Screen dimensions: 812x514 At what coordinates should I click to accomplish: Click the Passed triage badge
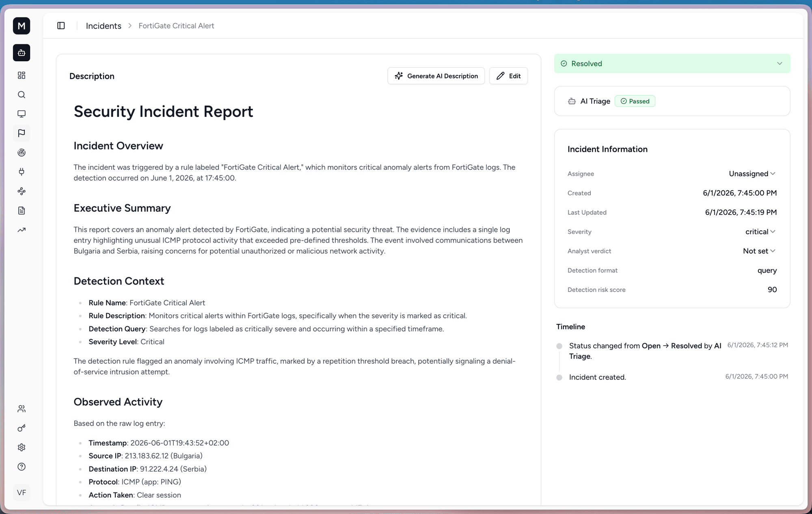(635, 101)
